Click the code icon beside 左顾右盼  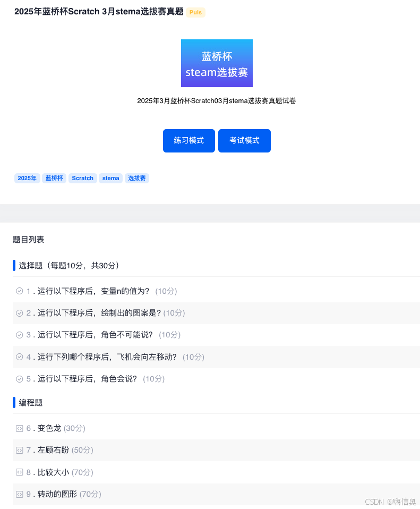20,450
